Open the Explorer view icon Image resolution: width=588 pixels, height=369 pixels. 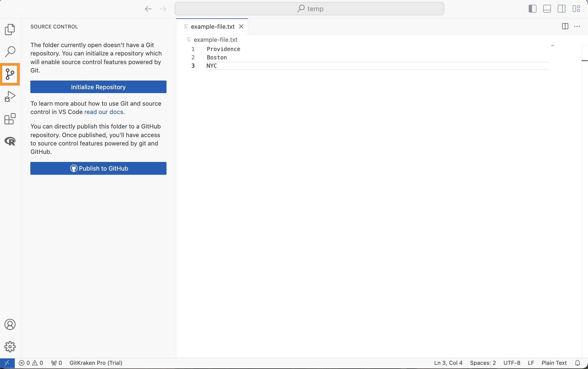10,29
